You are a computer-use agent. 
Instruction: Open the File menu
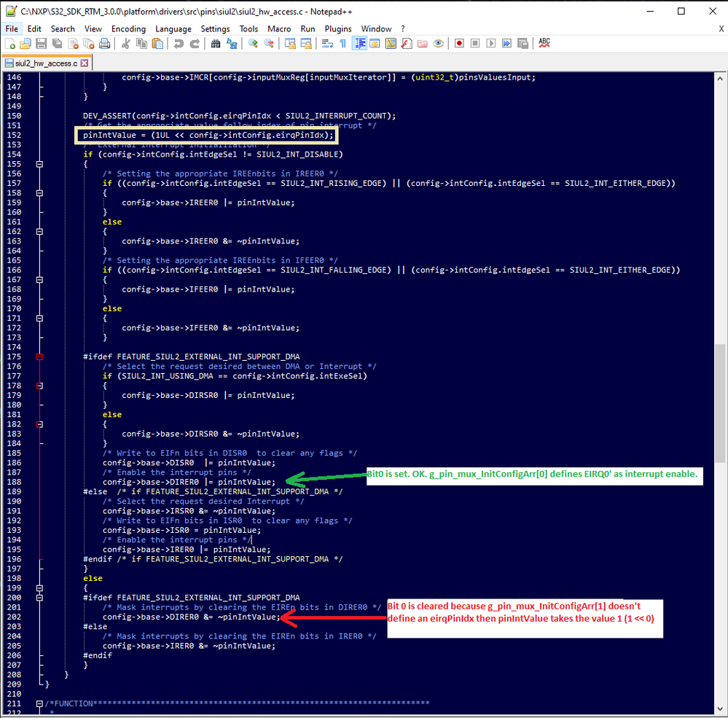pos(12,29)
